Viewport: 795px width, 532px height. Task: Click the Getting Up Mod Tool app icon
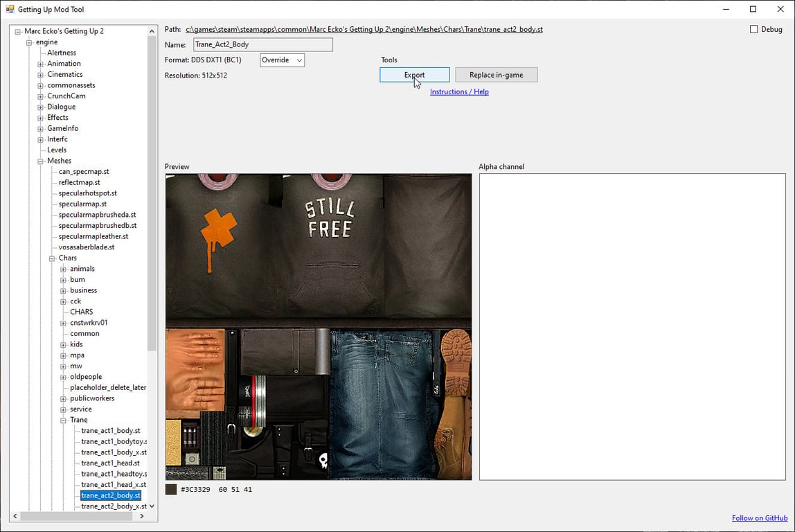[x=10, y=9]
